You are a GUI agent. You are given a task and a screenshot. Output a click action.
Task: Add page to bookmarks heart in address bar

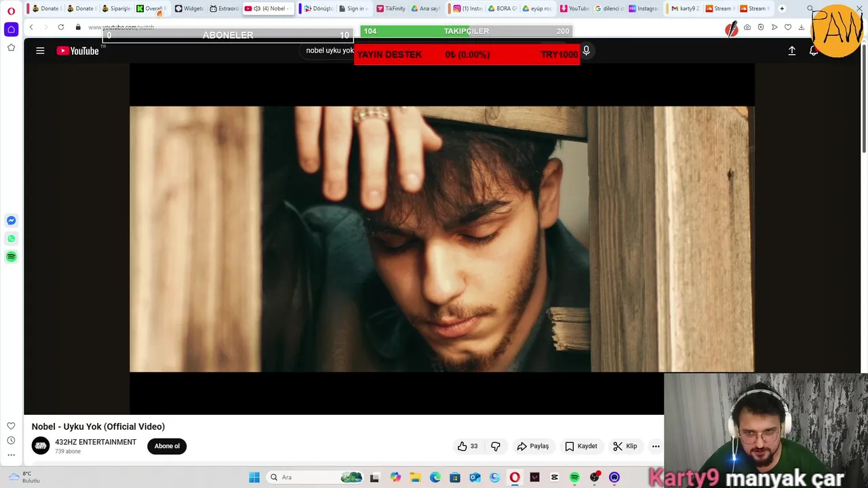(x=788, y=27)
